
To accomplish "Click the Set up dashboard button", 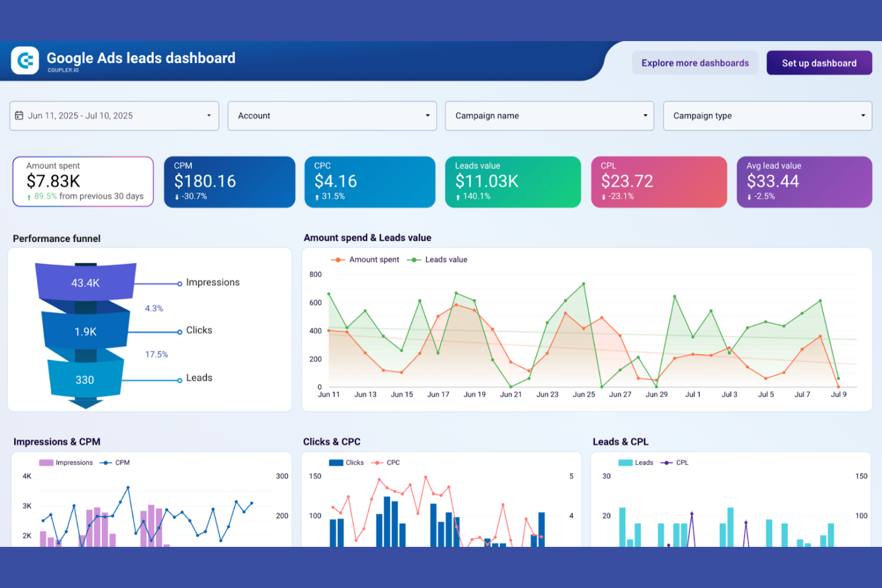I will click(x=819, y=63).
